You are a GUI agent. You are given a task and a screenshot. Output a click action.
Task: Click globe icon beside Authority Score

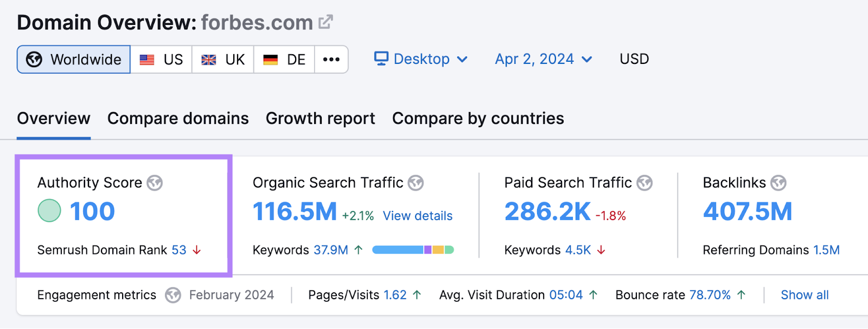pos(155,183)
